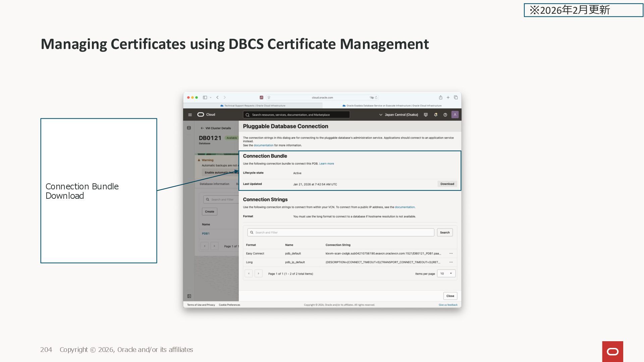Open actions menu for Long format row
The width and height of the screenshot is (644, 362).
pyautogui.click(x=451, y=262)
